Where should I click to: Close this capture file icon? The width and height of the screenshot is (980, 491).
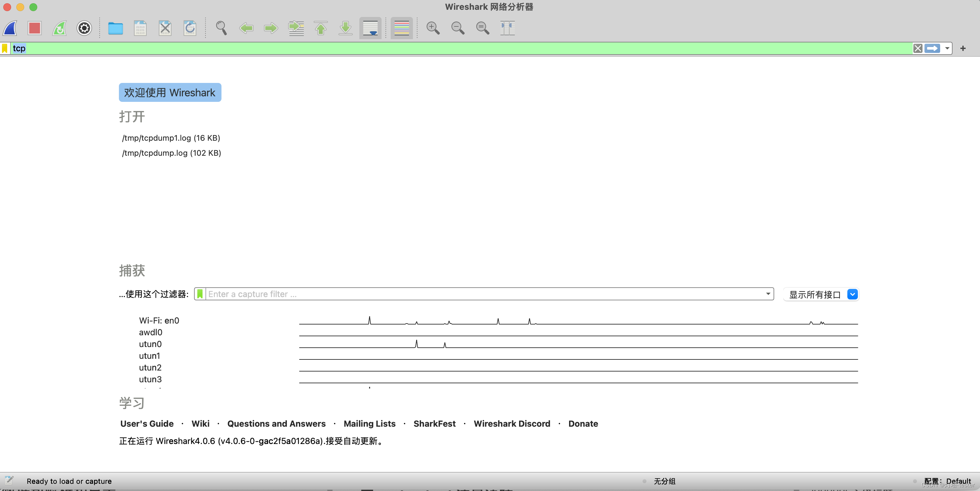point(165,28)
